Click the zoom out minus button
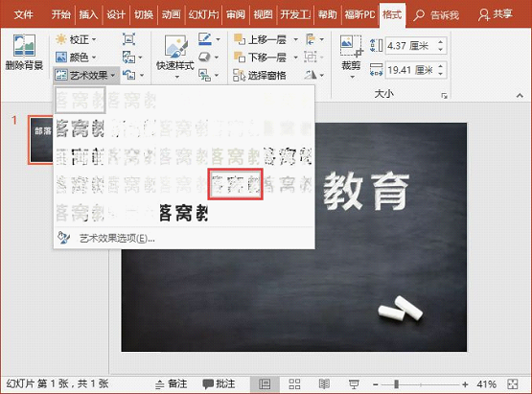 point(375,384)
